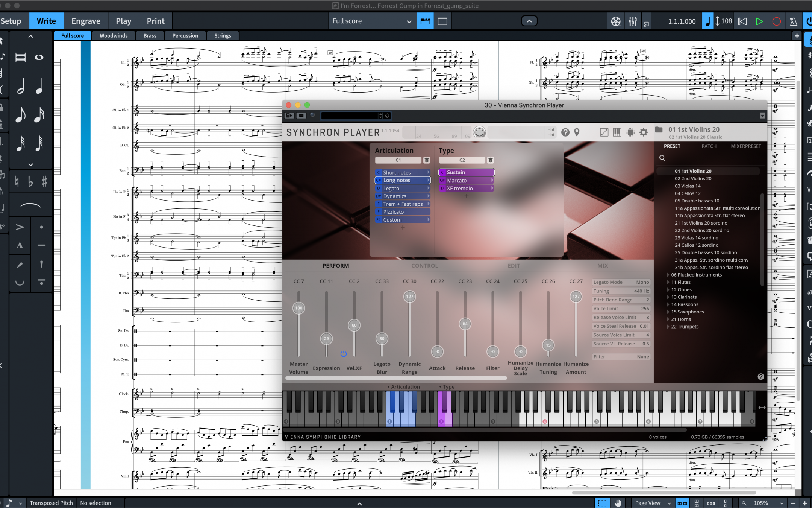Apply the staccato dot articulation
This screenshot has height=508, width=812.
point(41,227)
